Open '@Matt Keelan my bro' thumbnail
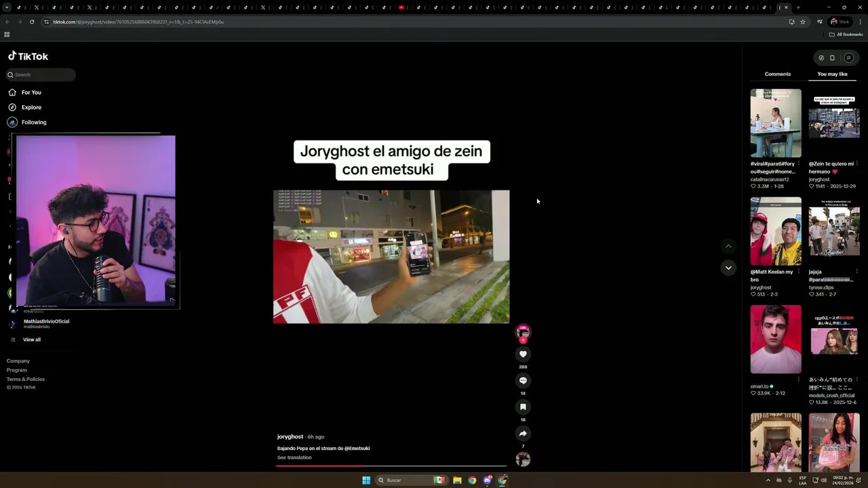868x488 pixels. (x=776, y=231)
